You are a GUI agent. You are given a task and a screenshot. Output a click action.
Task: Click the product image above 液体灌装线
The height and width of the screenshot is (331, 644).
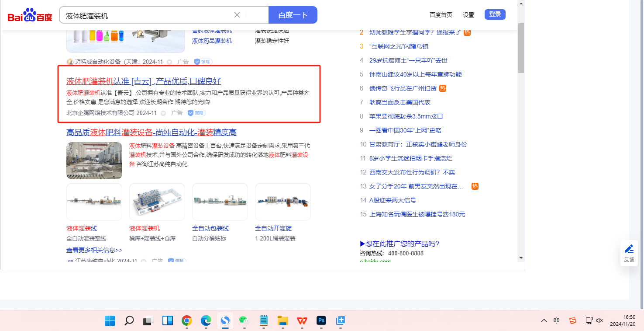[x=94, y=202]
